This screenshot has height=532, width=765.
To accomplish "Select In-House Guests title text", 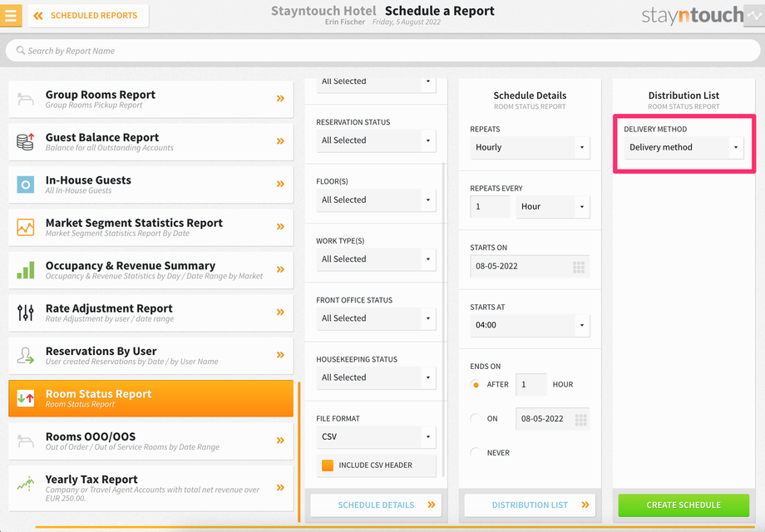I will (x=88, y=180).
